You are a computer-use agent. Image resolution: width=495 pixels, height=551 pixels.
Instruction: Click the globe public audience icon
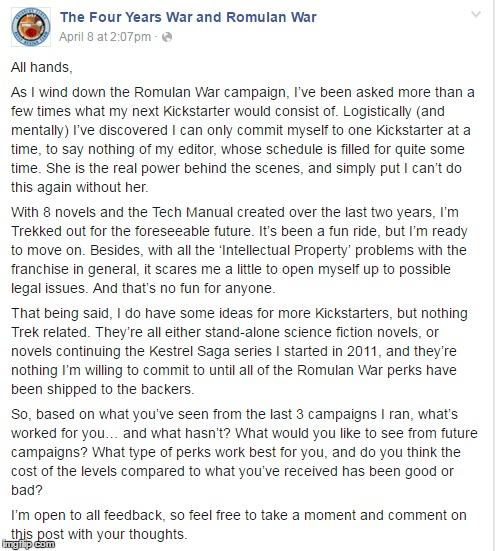tap(167, 37)
